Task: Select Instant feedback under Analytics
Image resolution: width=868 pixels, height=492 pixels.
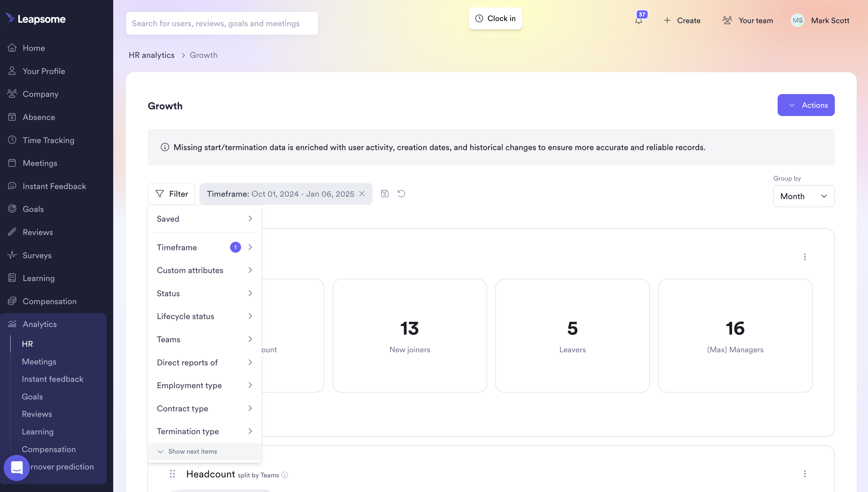Action: [52, 379]
